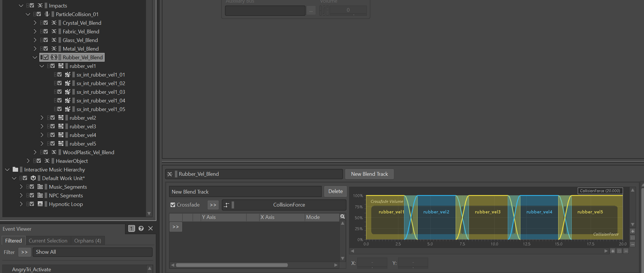Click the magnifier icon in blend track table header
This screenshot has width=644, height=273.
coord(342,217)
